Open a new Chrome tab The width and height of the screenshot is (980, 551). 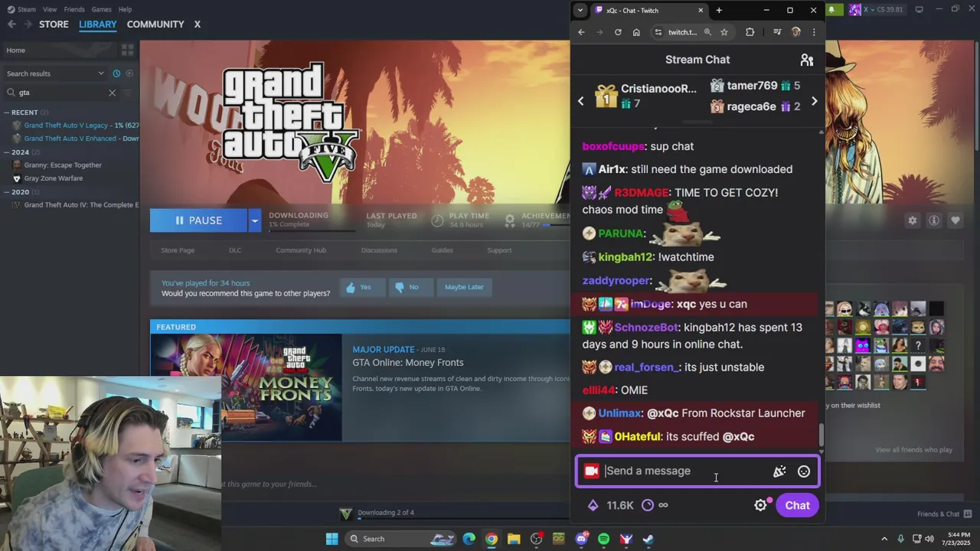(x=718, y=11)
